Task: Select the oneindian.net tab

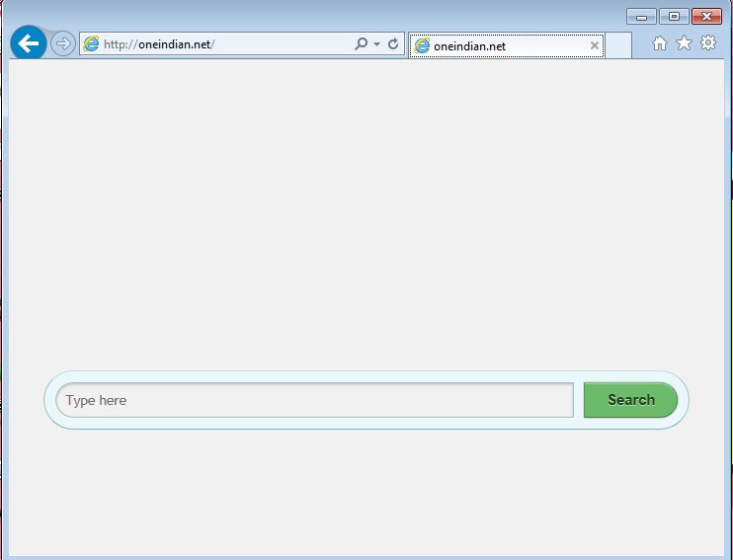Action: [506, 45]
